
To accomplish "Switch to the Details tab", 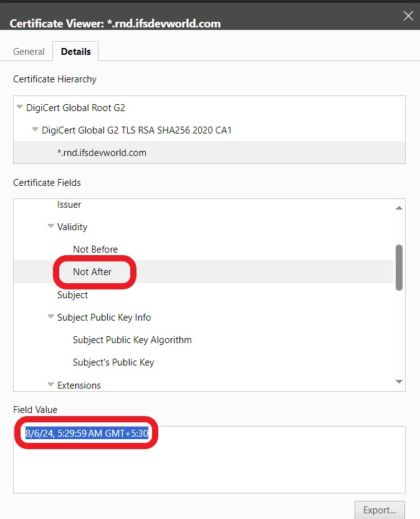I will (75, 51).
